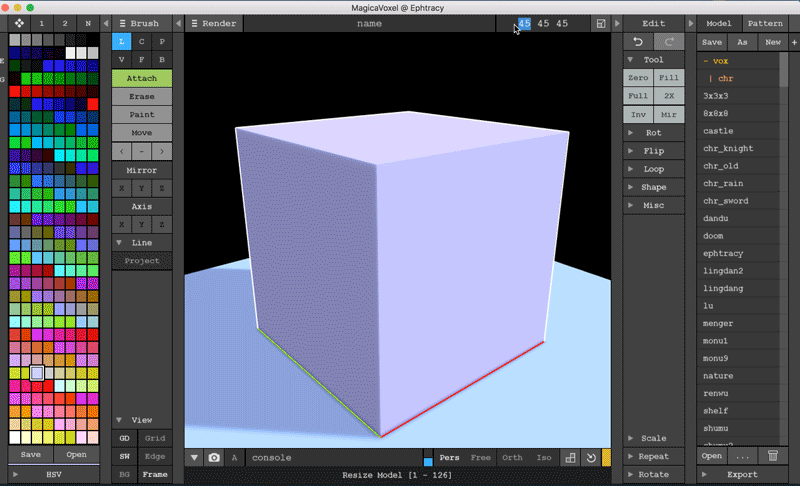Viewport: 800px width, 486px height.
Task: Toggle Mirror Y axis
Action: 141,188
